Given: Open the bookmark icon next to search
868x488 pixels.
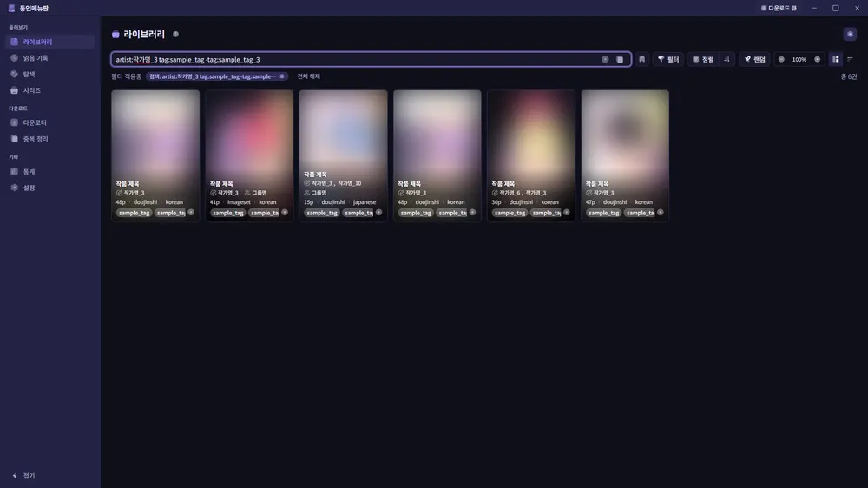Looking at the screenshot, I should 641,59.
